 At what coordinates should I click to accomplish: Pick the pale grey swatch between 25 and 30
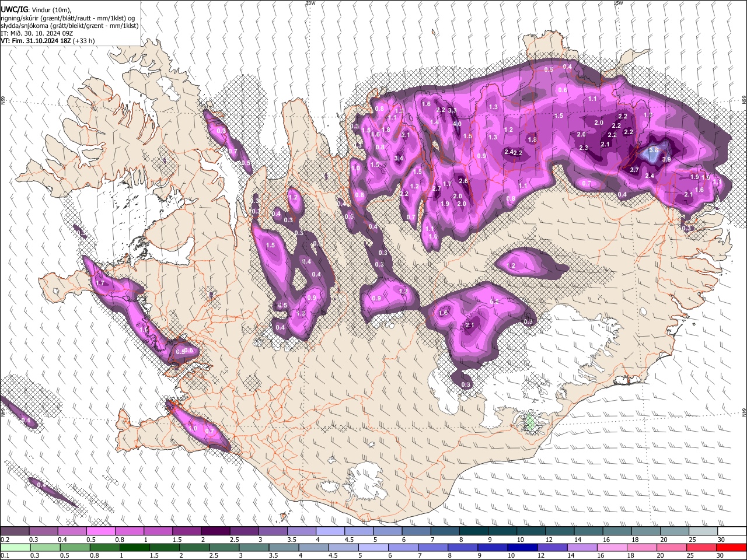click(x=704, y=531)
